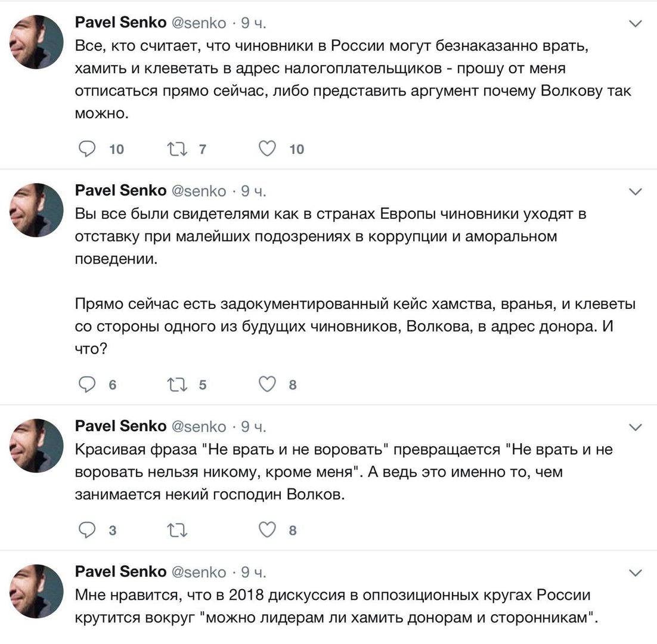657x644 pixels.
Task: Reply to tweet starting "Все, кто считает"
Action: (x=88, y=148)
